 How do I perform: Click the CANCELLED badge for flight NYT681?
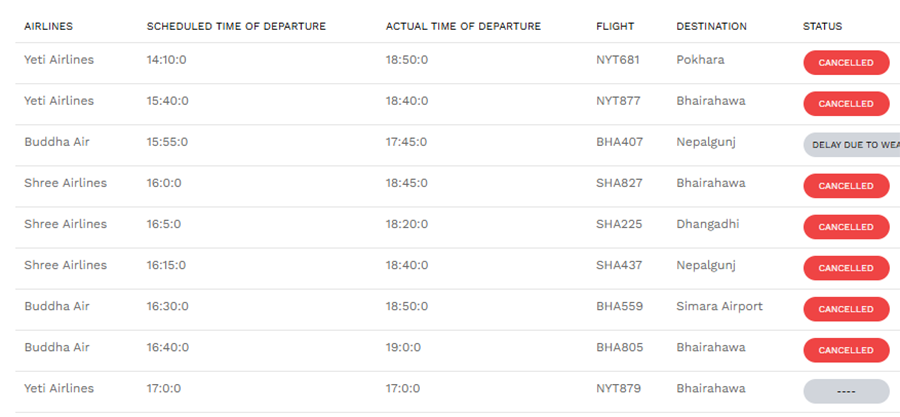point(846,63)
